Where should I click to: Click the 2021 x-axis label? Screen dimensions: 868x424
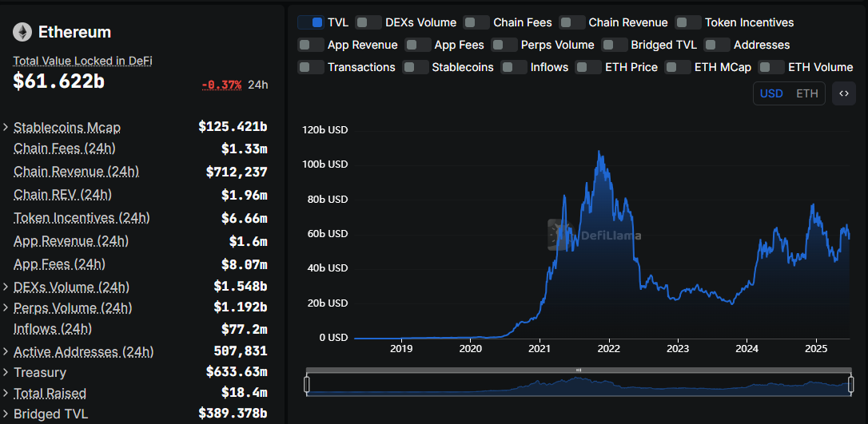pyautogui.click(x=540, y=349)
